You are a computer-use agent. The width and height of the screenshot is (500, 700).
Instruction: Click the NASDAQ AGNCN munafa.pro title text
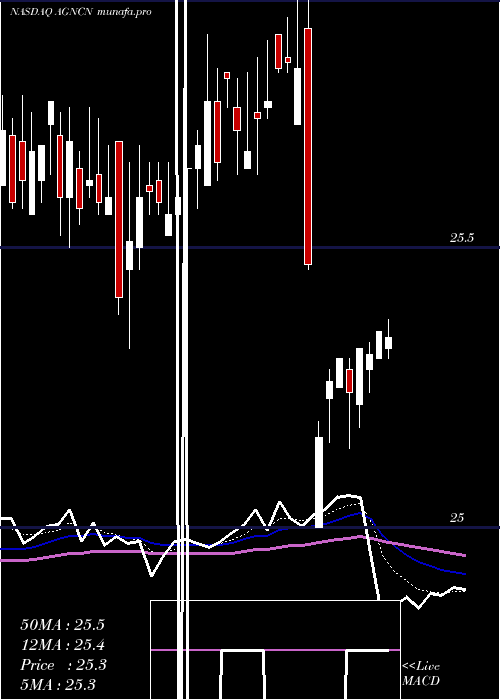tap(81, 12)
